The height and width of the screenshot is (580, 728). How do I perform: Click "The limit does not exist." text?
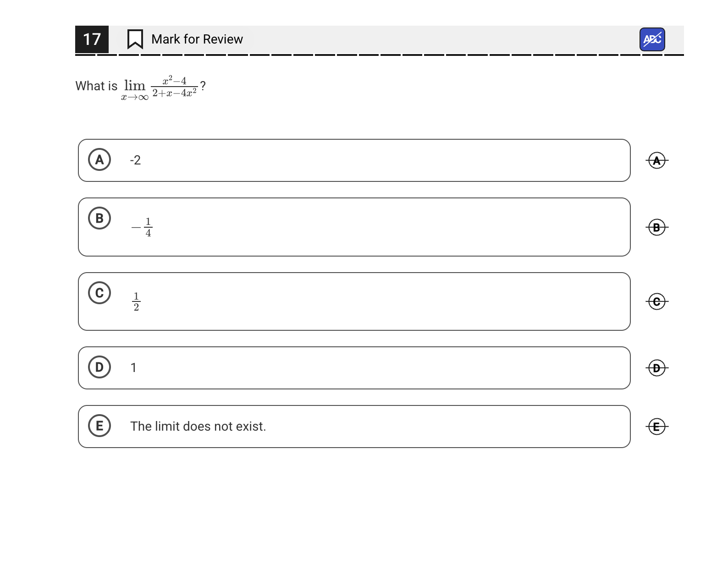[x=198, y=427]
